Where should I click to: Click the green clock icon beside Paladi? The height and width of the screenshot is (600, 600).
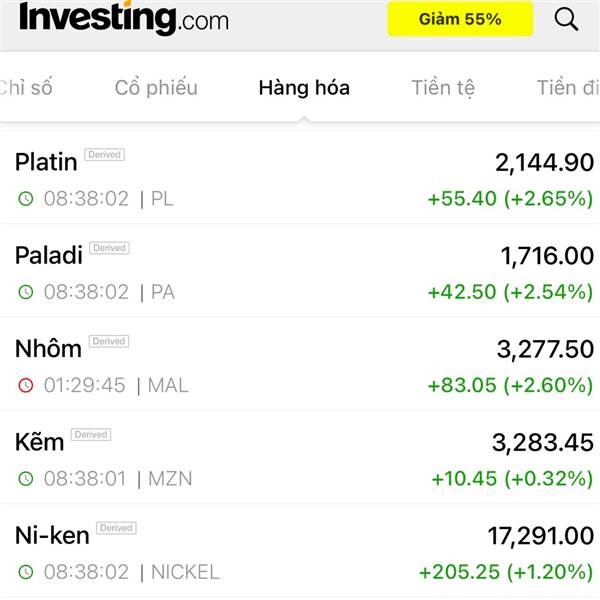point(26,292)
